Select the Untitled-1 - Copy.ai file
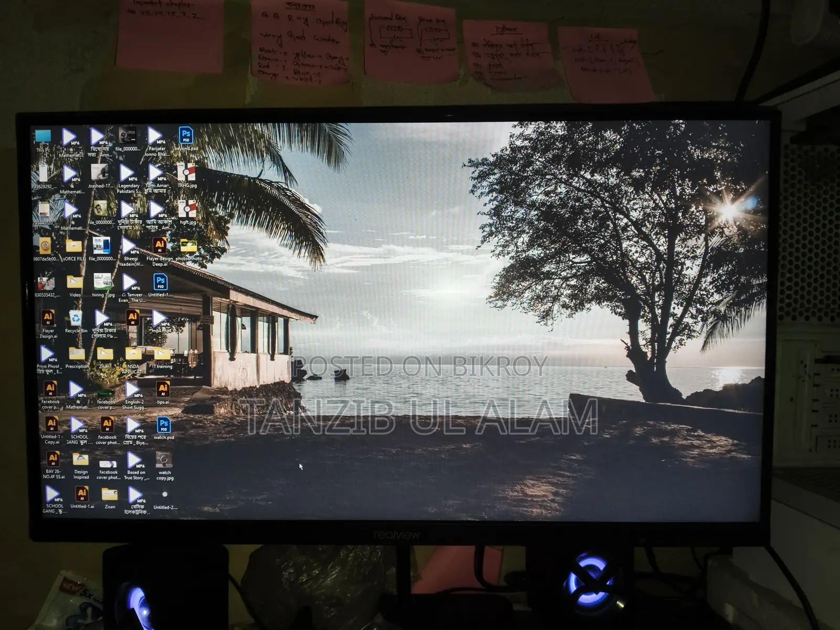Screen dimensions: 840x630 [x=51, y=430]
